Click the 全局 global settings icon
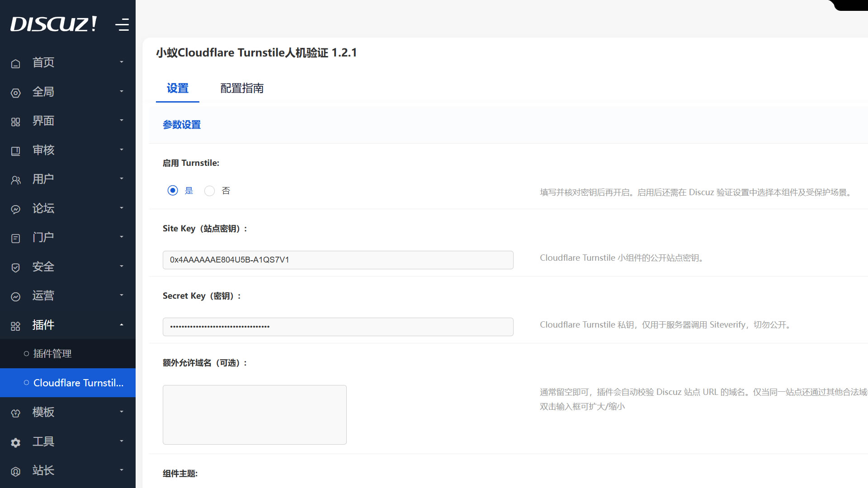868x488 pixels. (15, 93)
